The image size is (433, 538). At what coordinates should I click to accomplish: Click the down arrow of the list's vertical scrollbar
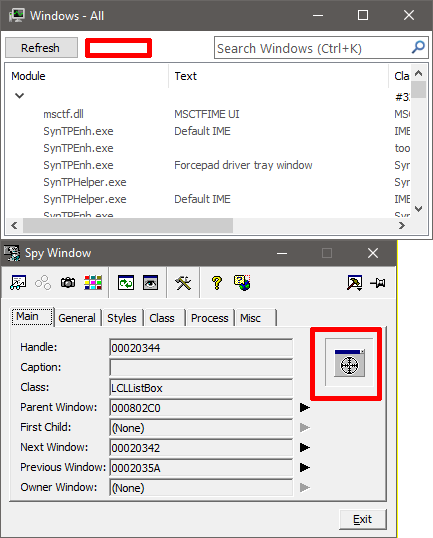tap(419, 209)
